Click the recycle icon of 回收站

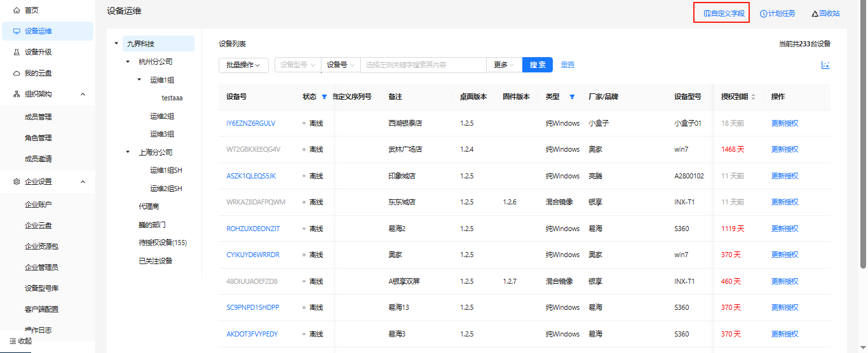[815, 13]
